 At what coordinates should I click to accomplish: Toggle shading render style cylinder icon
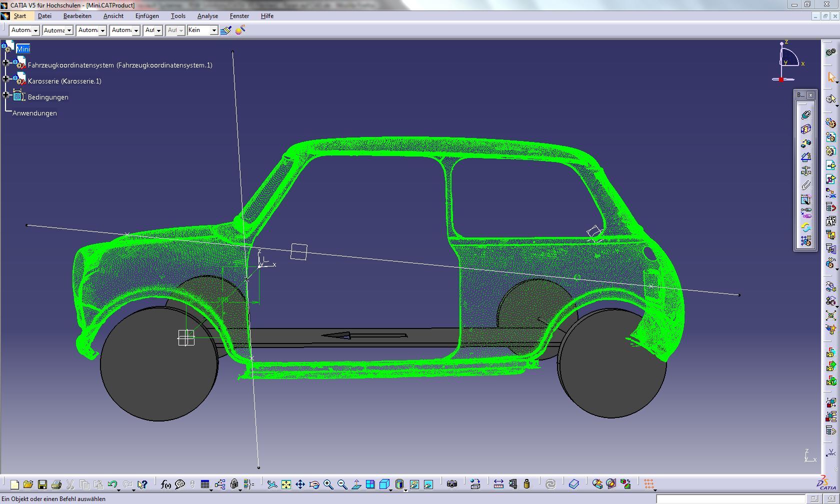point(399,484)
